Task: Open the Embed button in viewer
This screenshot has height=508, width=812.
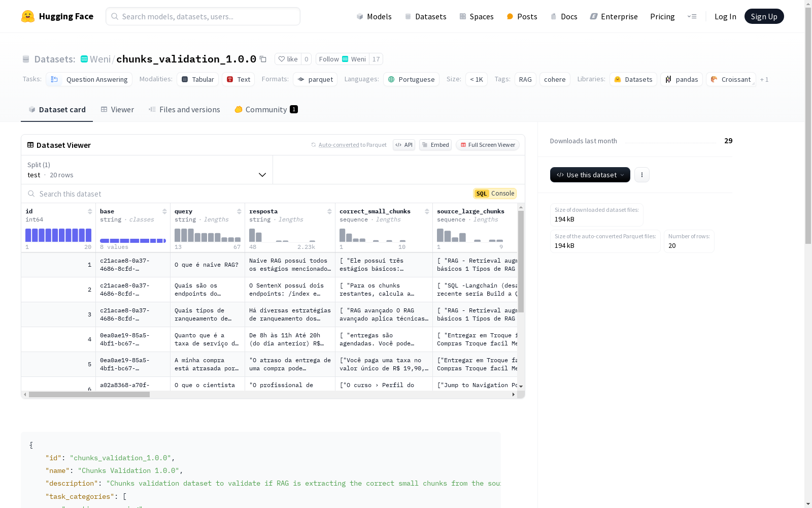Action: (435, 145)
